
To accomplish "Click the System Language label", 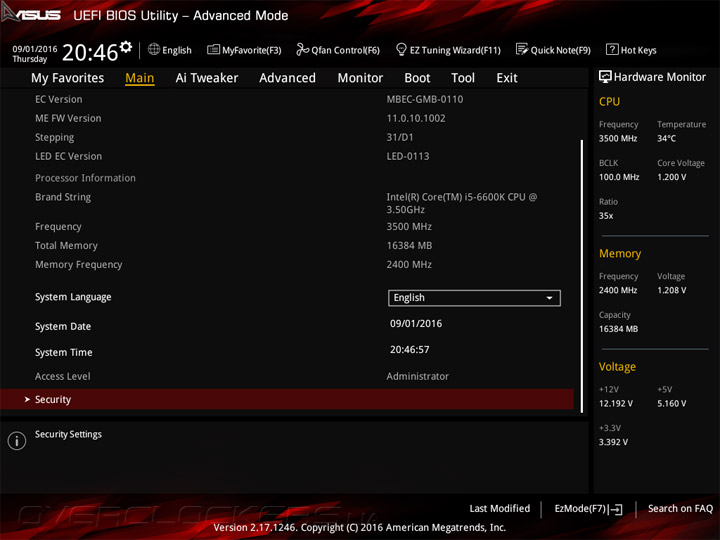I will (x=73, y=297).
